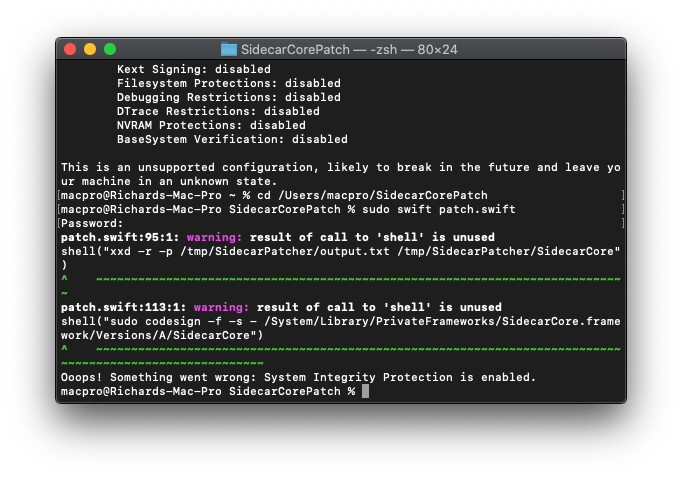Click the line 'Filesystem Protections: disabled'

point(229,83)
